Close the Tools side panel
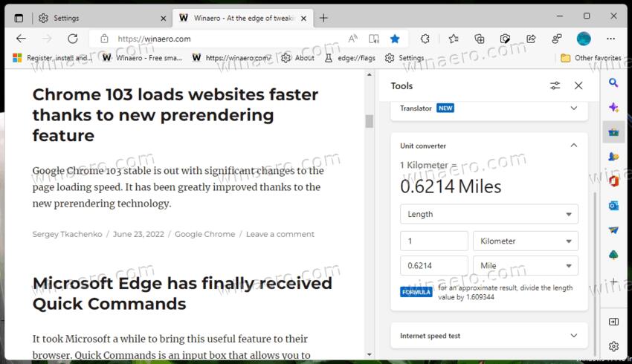Image resolution: width=632 pixels, height=364 pixels. (578, 86)
